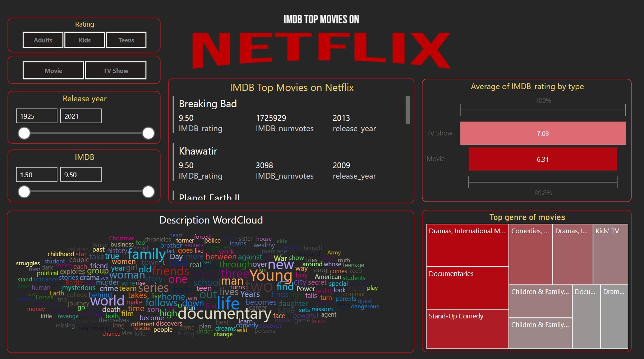Click the word "series" in the word cloud
This screenshot has height=359, width=644.
[x=153, y=288]
